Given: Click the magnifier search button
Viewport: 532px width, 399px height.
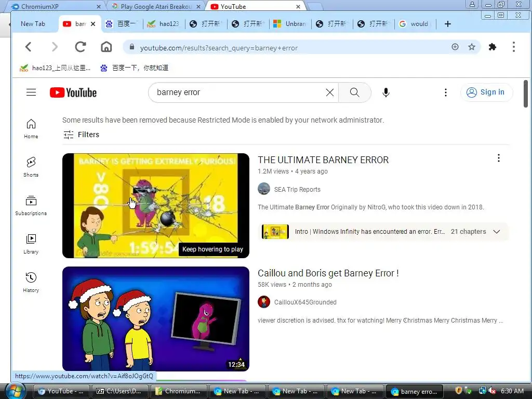Looking at the screenshot, I should [354, 92].
